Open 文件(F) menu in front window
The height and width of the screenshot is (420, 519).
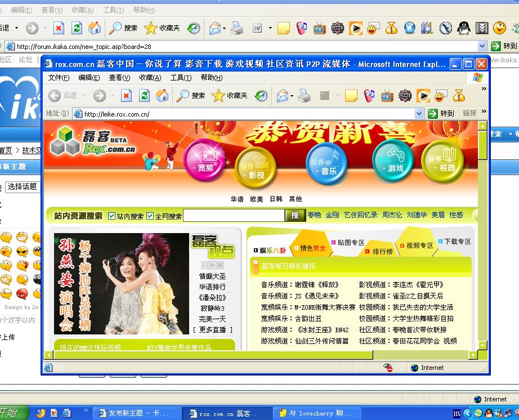[x=59, y=78]
